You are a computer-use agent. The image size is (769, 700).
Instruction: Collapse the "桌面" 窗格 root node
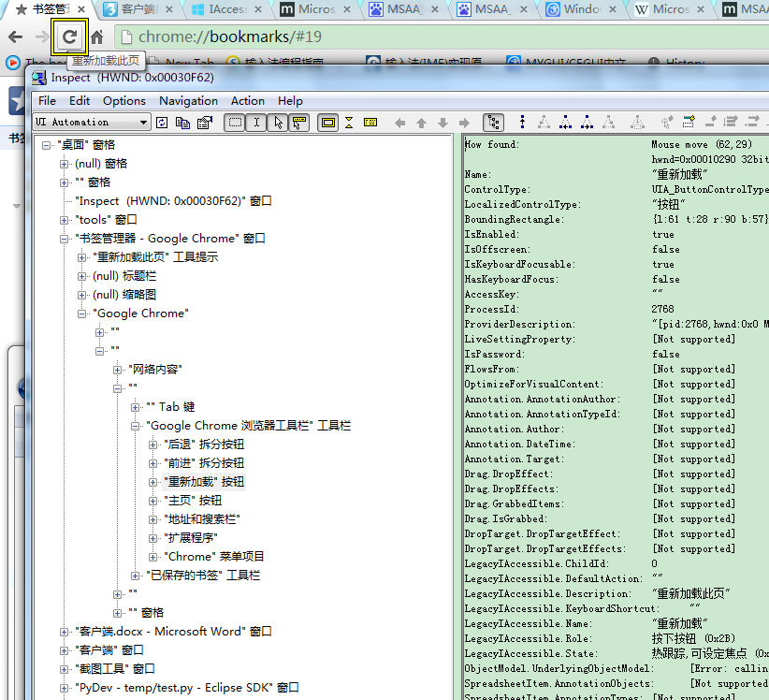(46, 145)
